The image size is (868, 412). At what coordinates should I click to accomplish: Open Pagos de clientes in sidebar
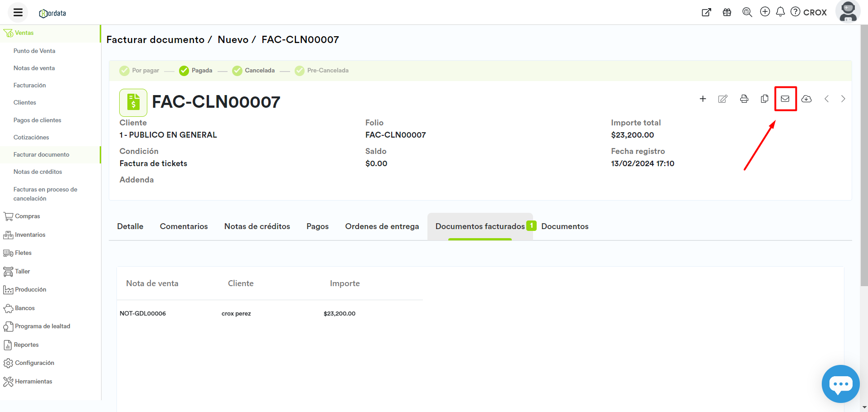pos(37,120)
